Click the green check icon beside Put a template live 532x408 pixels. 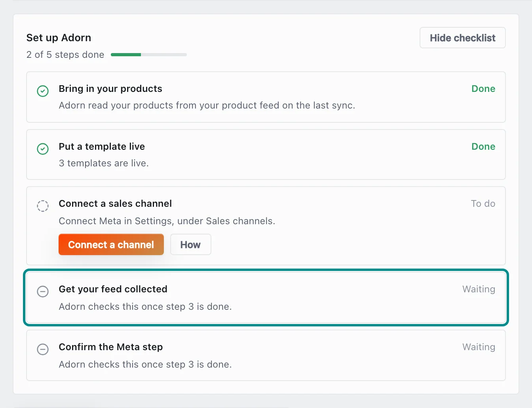43,149
